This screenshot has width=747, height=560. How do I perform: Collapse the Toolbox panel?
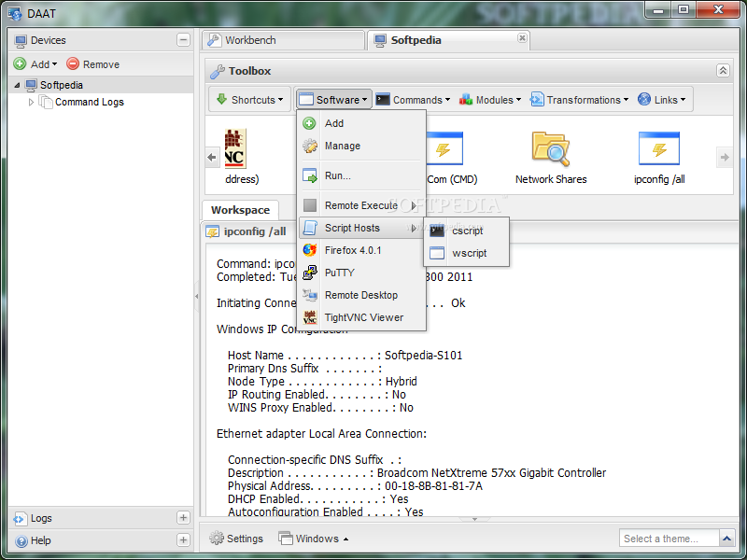coord(723,71)
